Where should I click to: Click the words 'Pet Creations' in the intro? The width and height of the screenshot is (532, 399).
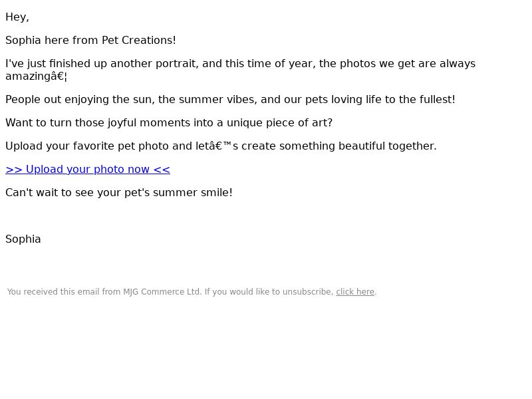tap(138, 41)
